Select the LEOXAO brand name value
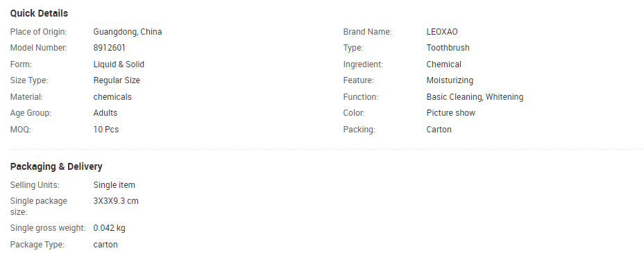Image resolution: width=644 pixels, height=253 pixels. coord(442,32)
